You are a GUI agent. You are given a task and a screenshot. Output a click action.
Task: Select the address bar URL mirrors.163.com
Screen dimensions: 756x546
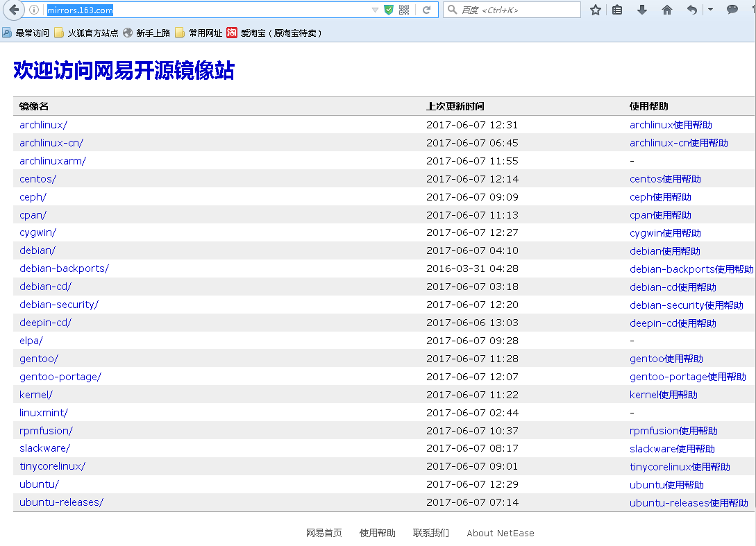pyautogui.click(x=80, y=10)
